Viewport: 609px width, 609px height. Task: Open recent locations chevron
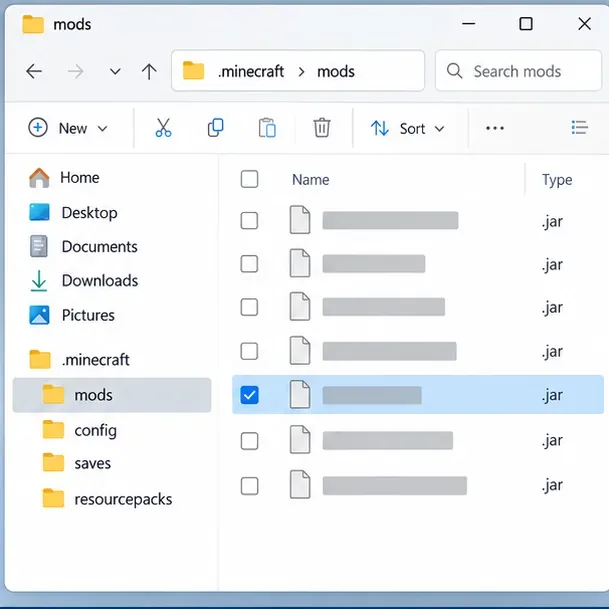pos(115,71)
